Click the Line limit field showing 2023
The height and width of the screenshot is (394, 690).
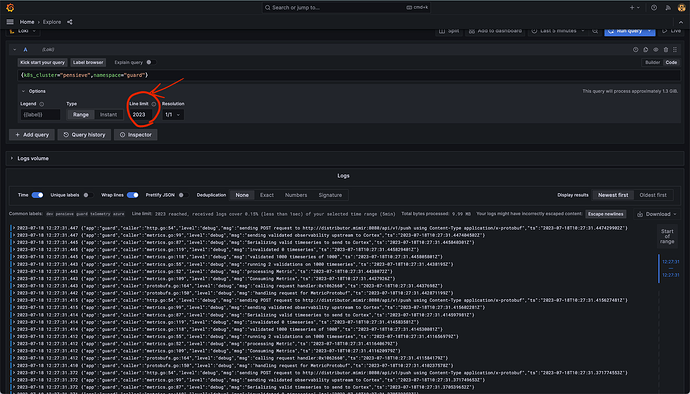(141, 114)
